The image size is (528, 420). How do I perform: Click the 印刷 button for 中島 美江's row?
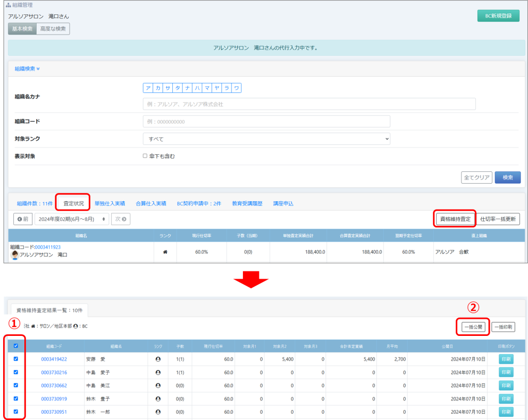[x=506, y=385]
